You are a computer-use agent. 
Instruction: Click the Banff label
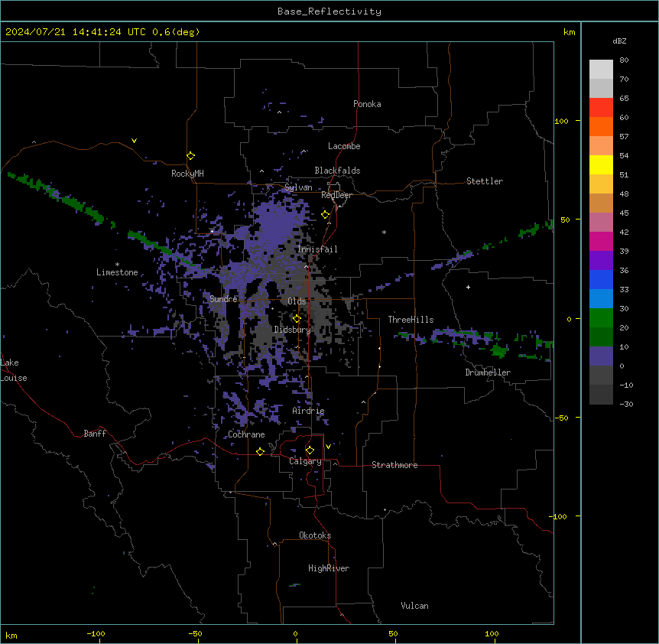point(95,434)
